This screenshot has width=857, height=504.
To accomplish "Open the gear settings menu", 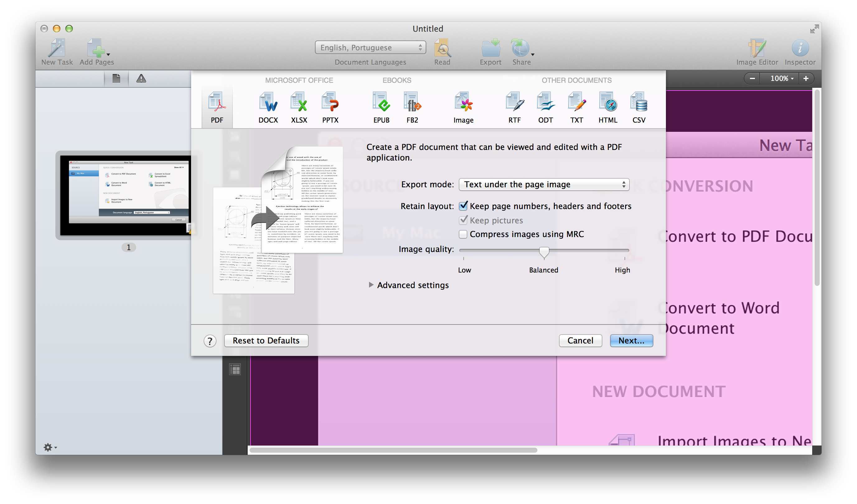I will click(50, 447).
